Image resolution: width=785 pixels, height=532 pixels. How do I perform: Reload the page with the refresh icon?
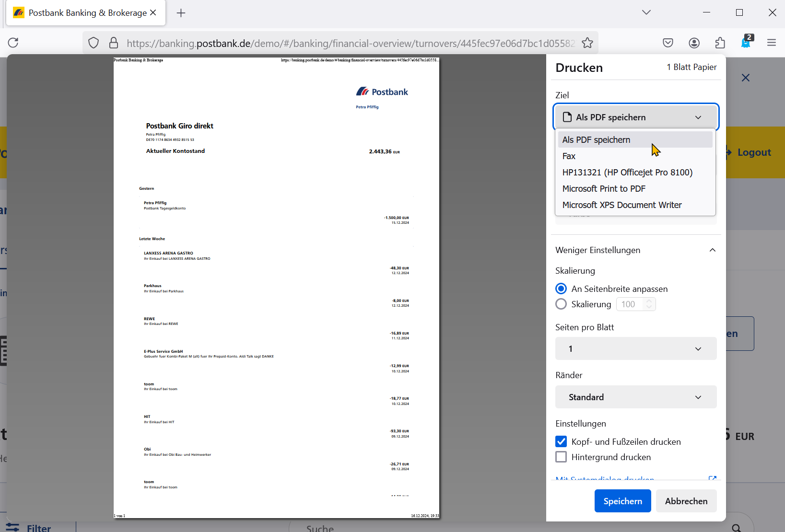click(x=13, y=43)
